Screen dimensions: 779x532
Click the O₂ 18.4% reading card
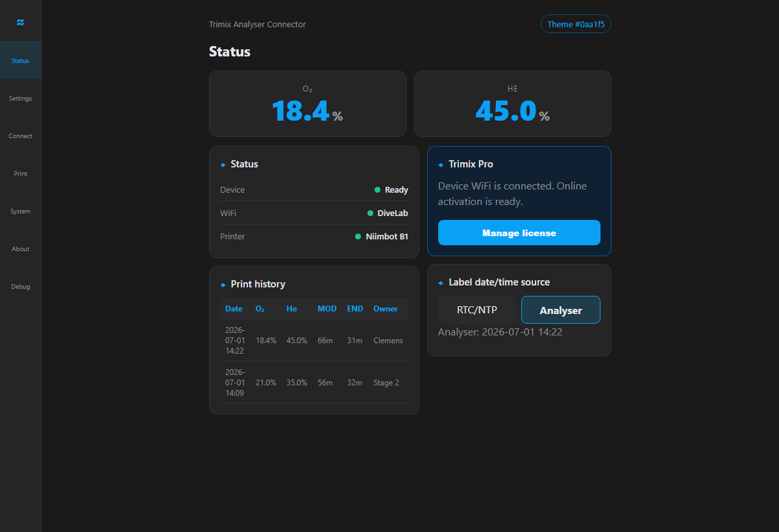pyautogui.click(x=308, y=104)
